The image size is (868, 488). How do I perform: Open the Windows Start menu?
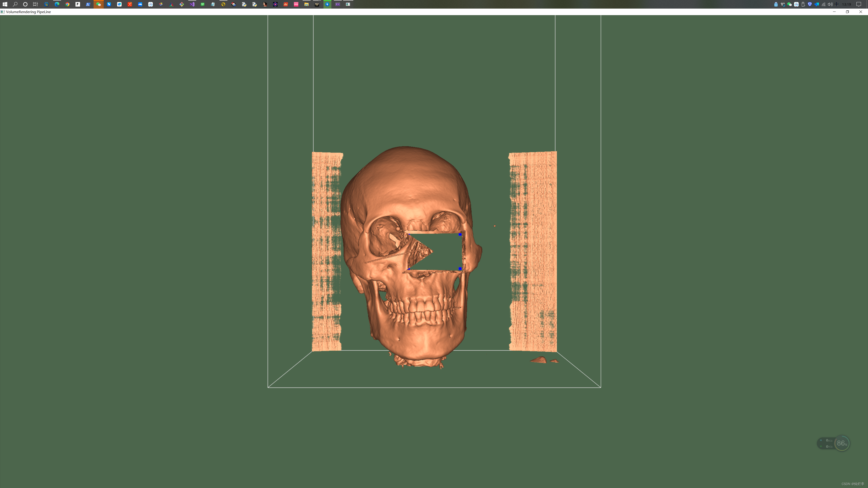click(5, 4)
